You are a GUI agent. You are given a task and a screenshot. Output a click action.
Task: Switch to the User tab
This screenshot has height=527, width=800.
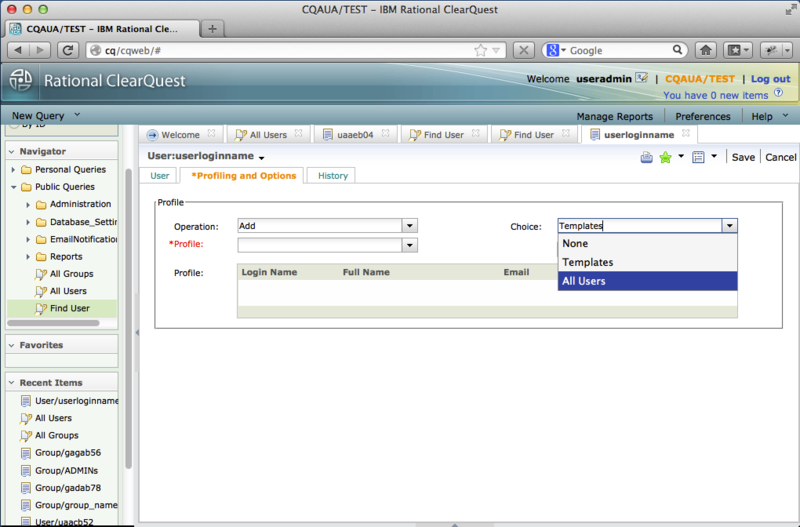tap(160, 175)
